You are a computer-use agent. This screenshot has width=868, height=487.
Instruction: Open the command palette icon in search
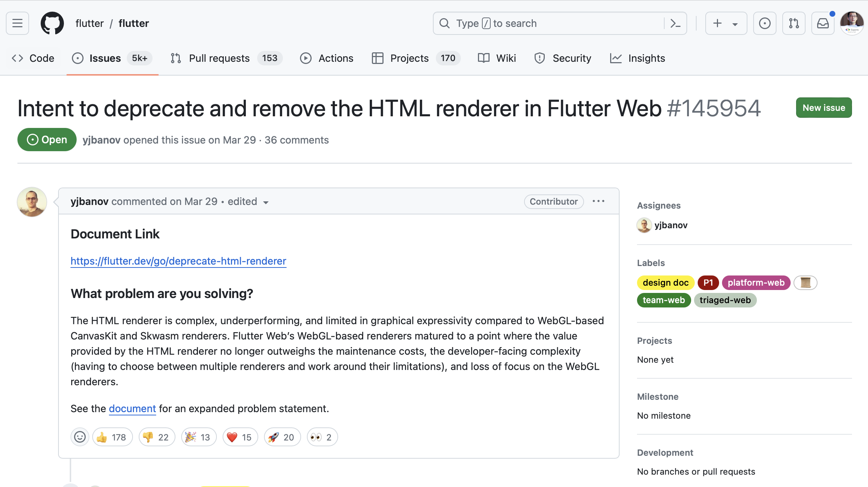[x=675, y=23]
